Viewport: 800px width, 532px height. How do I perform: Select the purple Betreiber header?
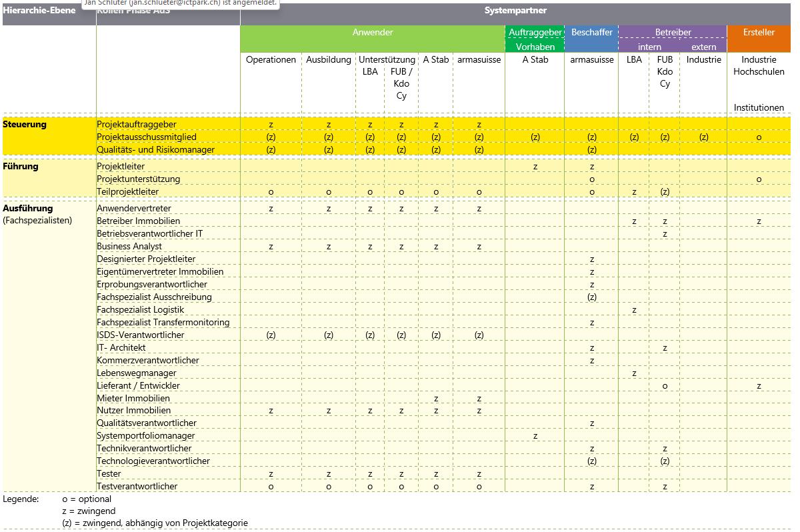[673, 33]
